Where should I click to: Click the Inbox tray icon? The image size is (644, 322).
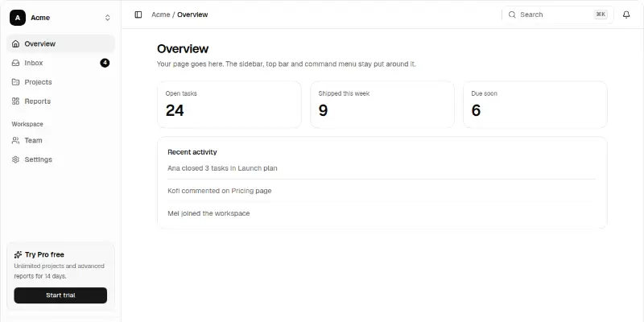[15, 63]
